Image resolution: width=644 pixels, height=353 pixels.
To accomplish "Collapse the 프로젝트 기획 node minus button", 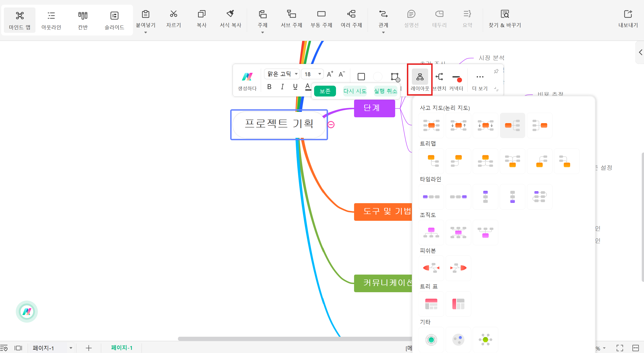I will coord(331,125).
